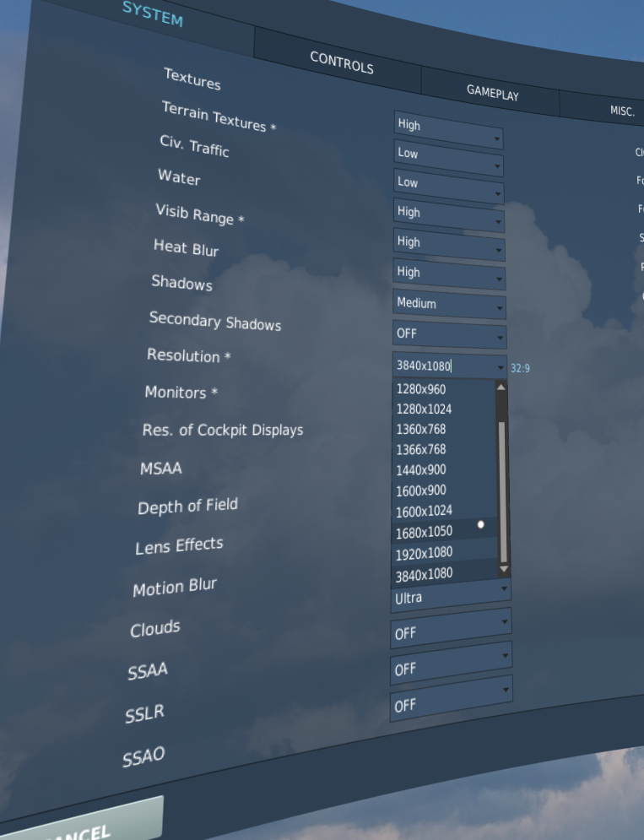Choose the 1600x1024 resolution entry
The width and height of the screenshot is (644, 840).
tap(445, 511)
